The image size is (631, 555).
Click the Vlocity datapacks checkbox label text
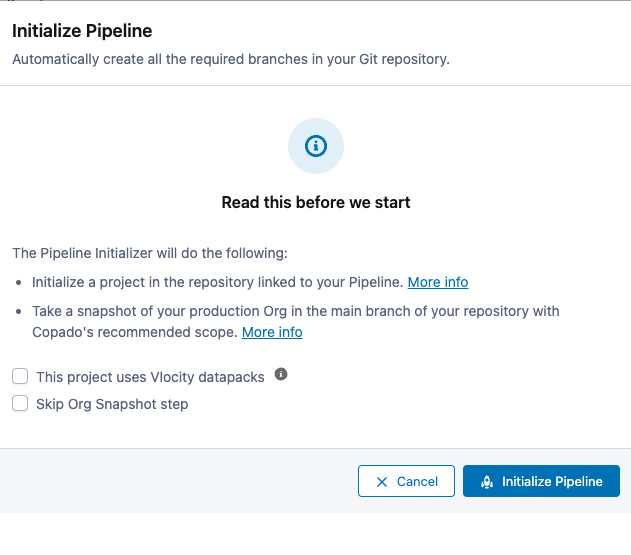tap(150, 377)
